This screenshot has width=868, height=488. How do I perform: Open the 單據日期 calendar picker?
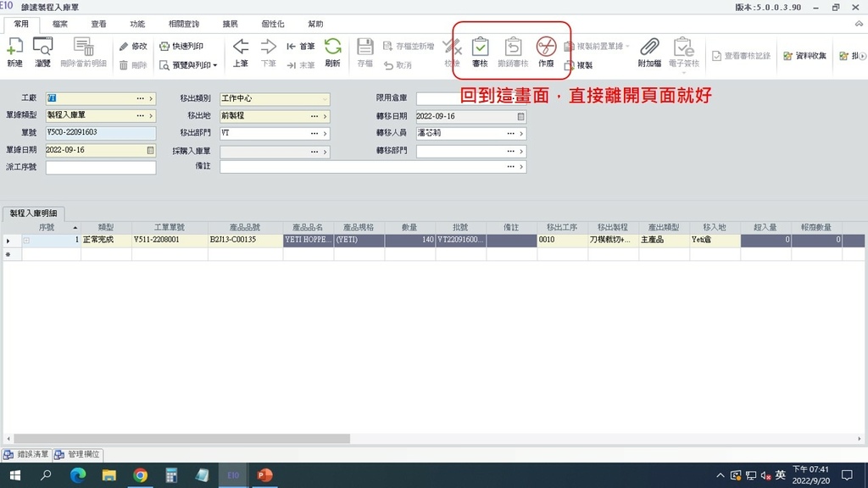coord(150,150)
